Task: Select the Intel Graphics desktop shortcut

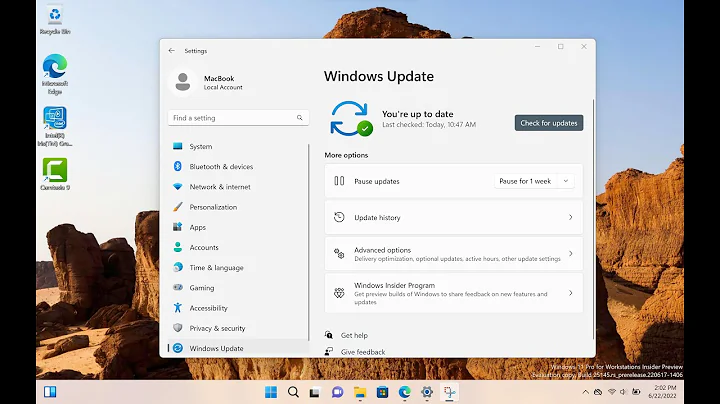Action: click(x=55, y=127)
